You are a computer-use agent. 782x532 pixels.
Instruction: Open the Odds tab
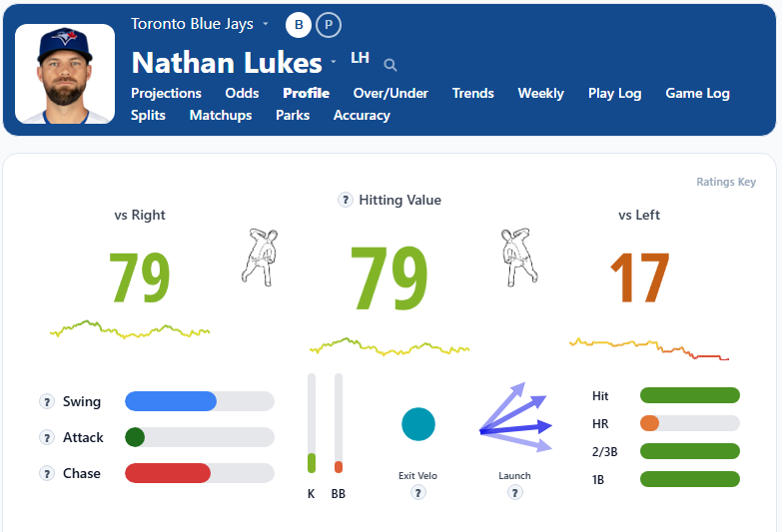pos(242,93)
